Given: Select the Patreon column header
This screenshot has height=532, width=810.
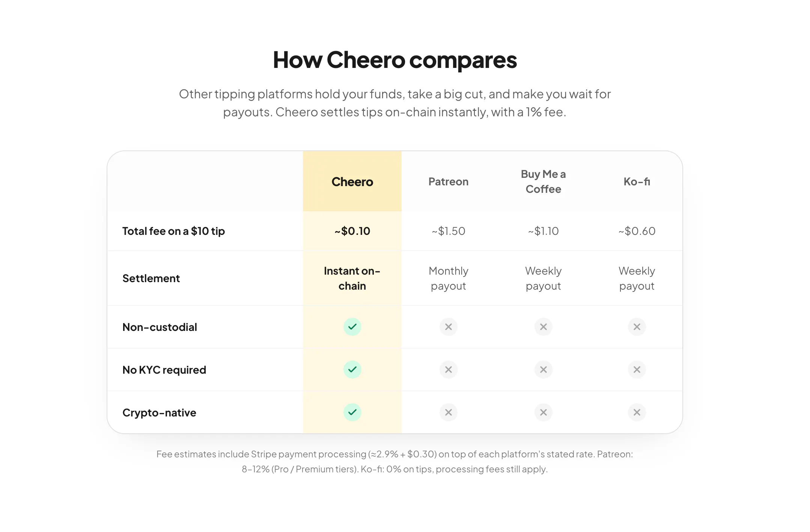Looking at the screenshot, I should (448, 182).
